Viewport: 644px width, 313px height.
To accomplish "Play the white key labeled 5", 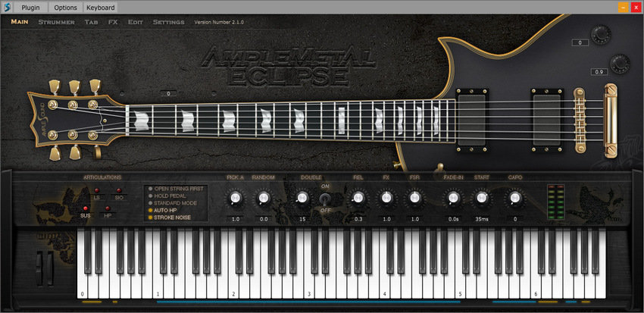I will (460, 287).
